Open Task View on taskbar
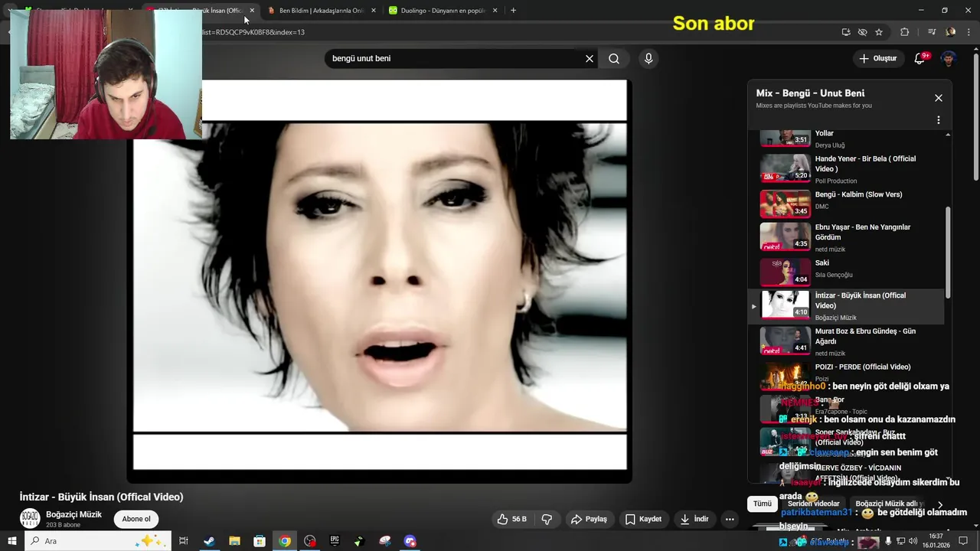Screen dimensions: 980x551 [184, 541]
